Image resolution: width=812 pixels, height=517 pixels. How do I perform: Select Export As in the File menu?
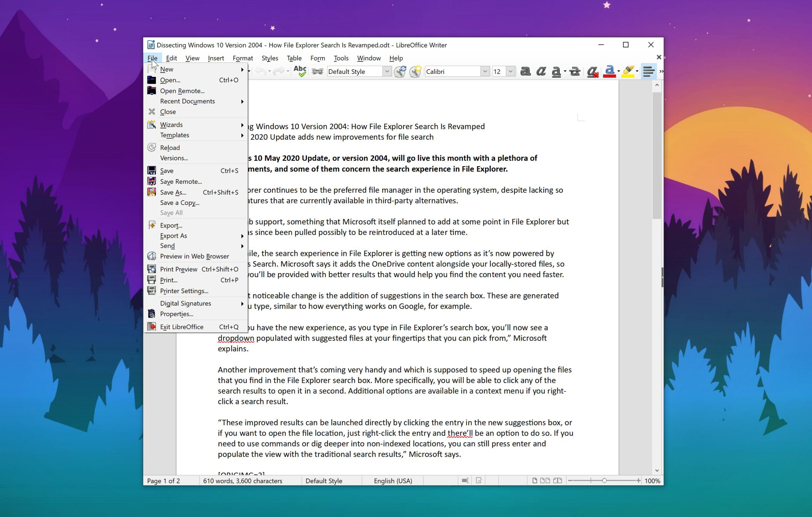[x=173, y=236]
